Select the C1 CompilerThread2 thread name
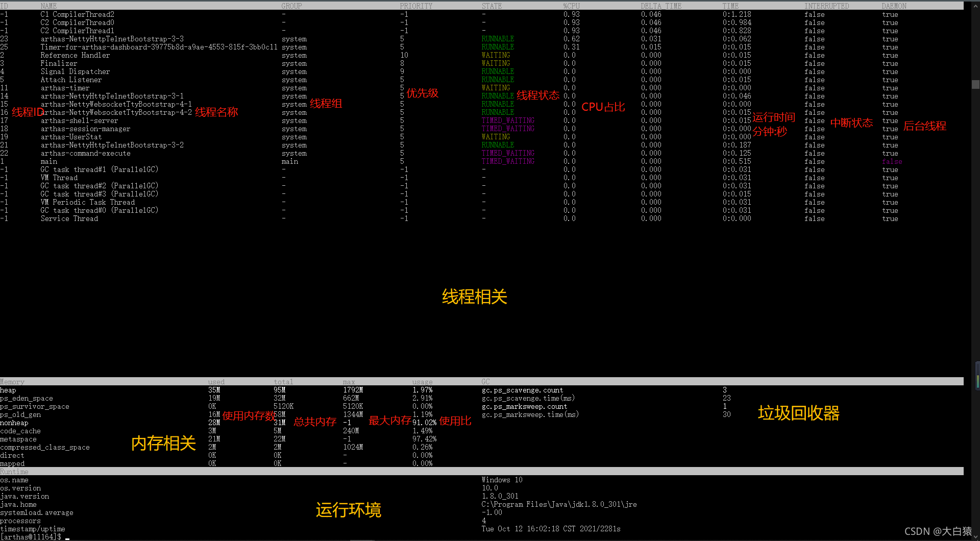This screenshot has width=980, height=541. pos(77,14)
